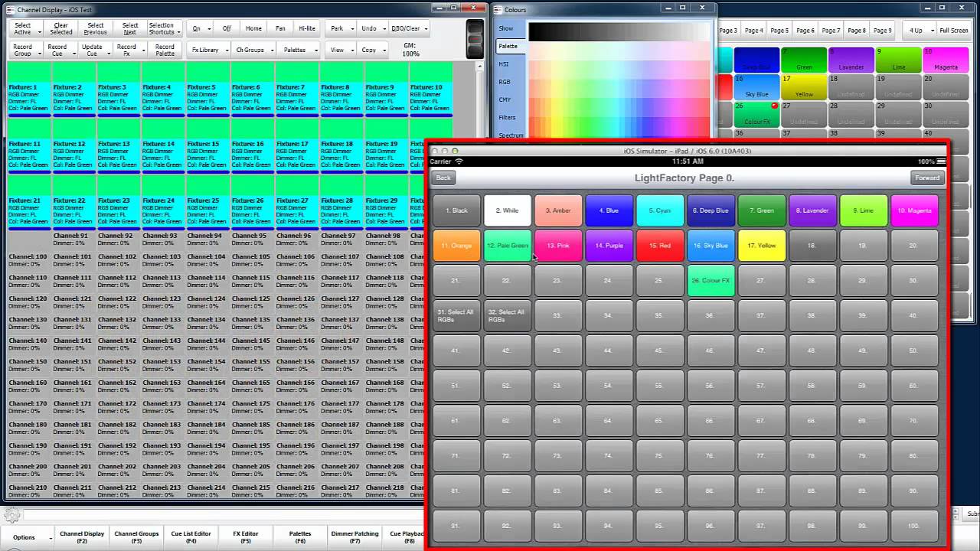Viewport: 980px width, 551px height.
Task: Select palette 17 Yellow in palette window
Action: click(804, 87)
